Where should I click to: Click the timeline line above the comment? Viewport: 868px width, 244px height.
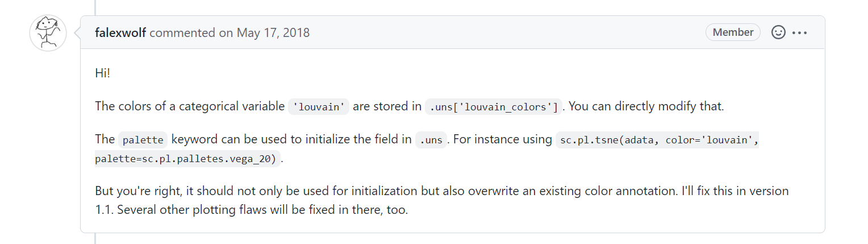coord(95,7)
